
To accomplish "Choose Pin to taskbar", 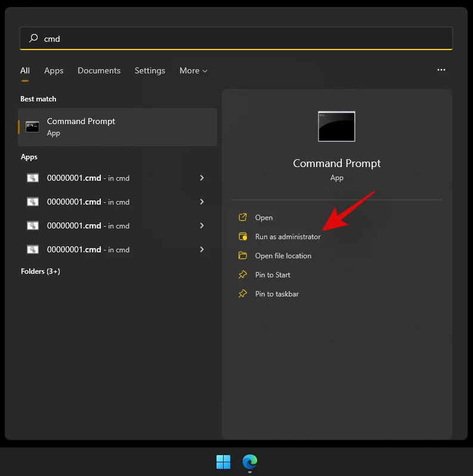I will [277, 294].
